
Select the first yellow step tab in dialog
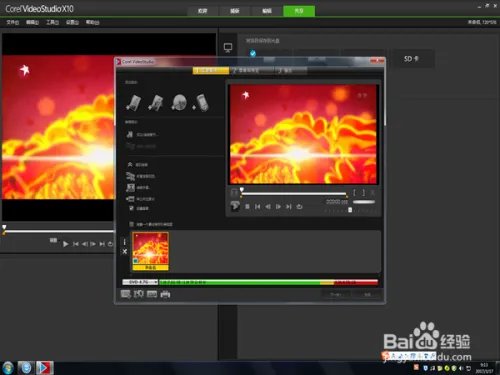coord(211,70)
